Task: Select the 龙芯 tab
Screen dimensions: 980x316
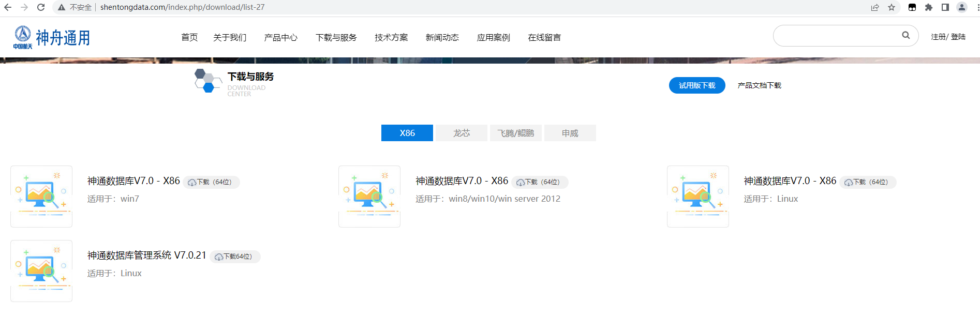Action: (462, 133)
